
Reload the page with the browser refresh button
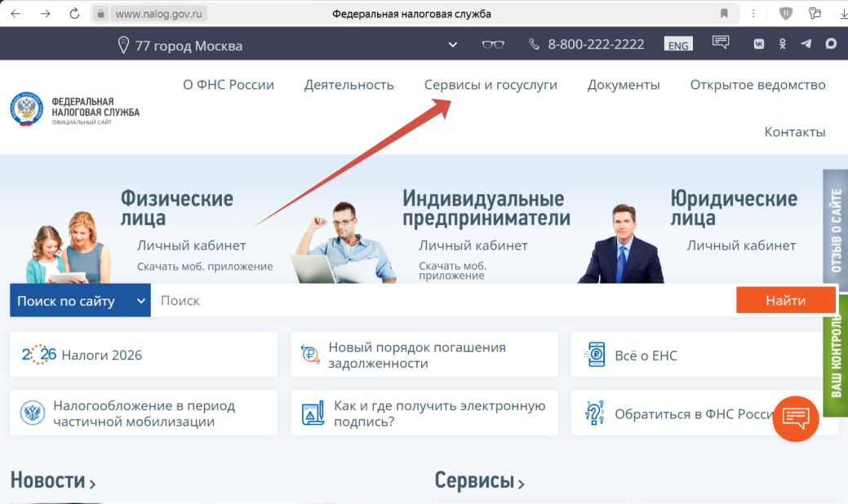click(74, 14)
